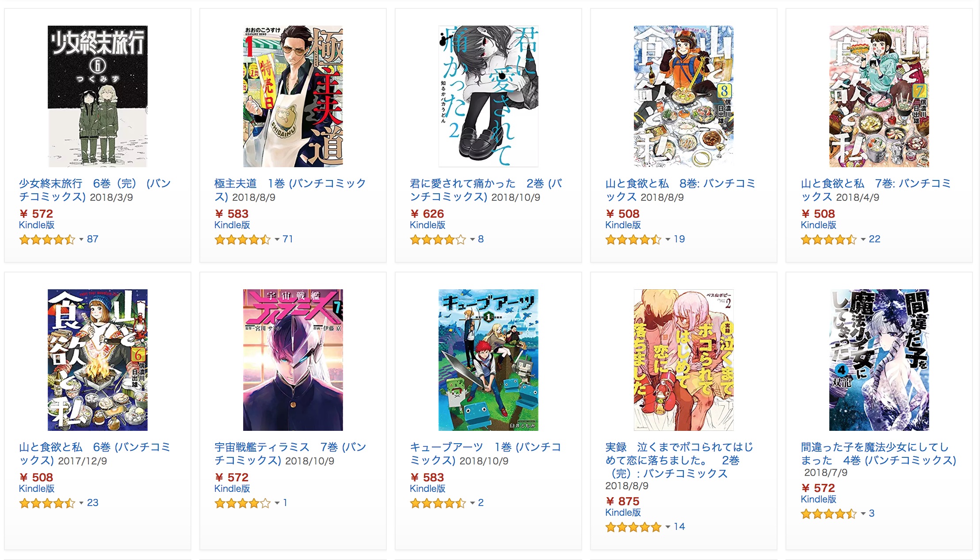Open the 少女終末旅行 6巻 cover thumbnail
The width and height of the screenshot is (980, 560).
98,96
